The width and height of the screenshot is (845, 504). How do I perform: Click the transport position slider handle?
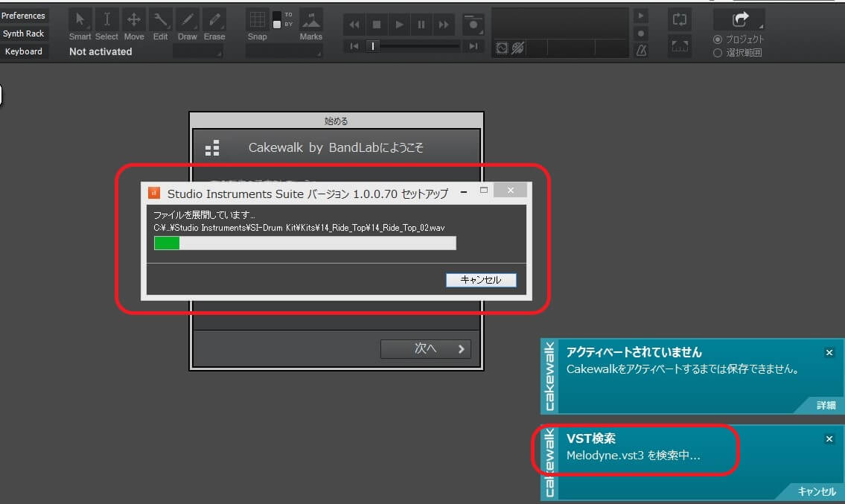point(372,46)
